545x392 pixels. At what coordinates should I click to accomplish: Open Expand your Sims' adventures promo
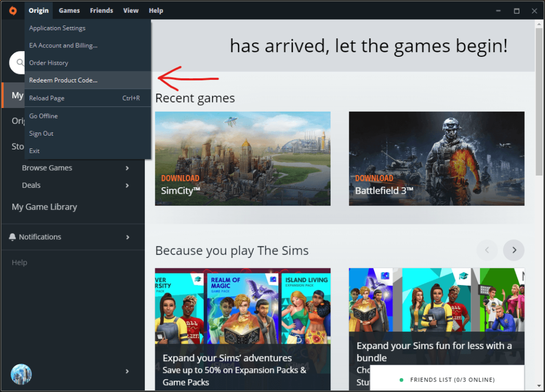243,329
